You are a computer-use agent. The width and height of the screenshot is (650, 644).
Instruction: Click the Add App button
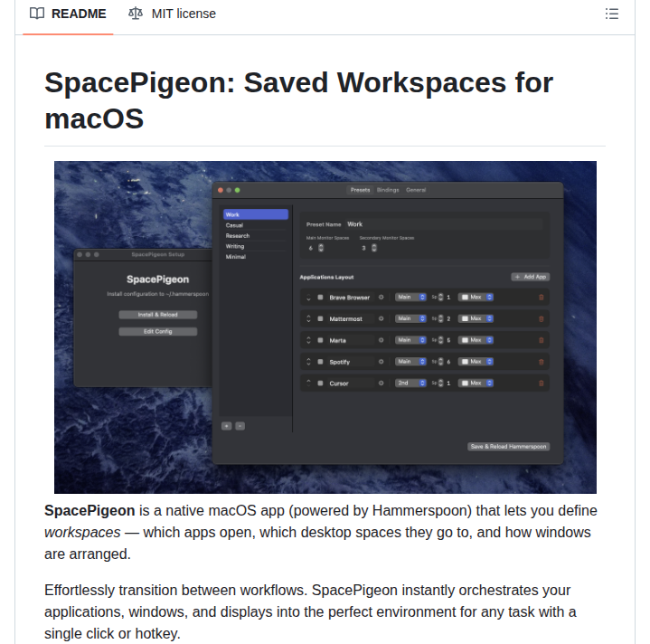click(x=530, y=277)
